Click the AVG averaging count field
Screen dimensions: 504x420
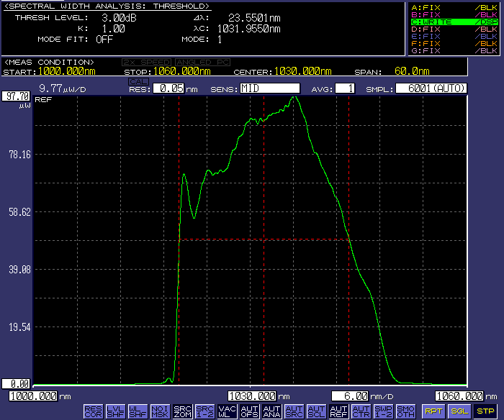click(345, 88)
